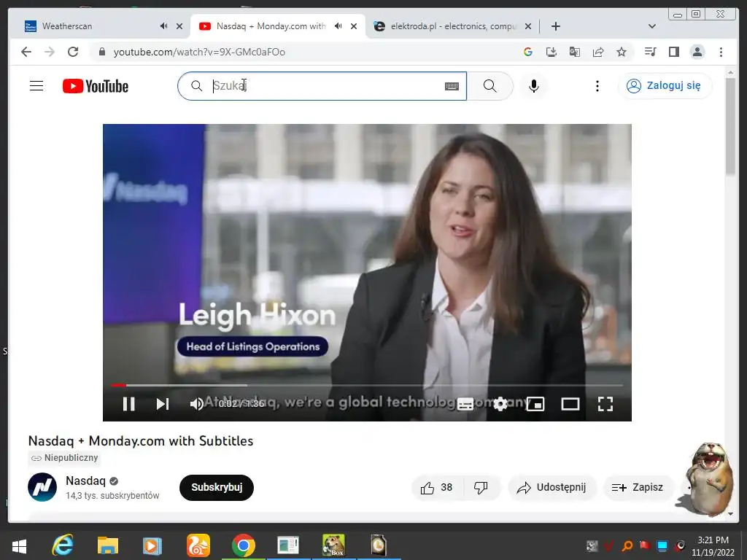747x560 pixels.
Task: Toggle the browser side panel
Action: click(673, 52)
